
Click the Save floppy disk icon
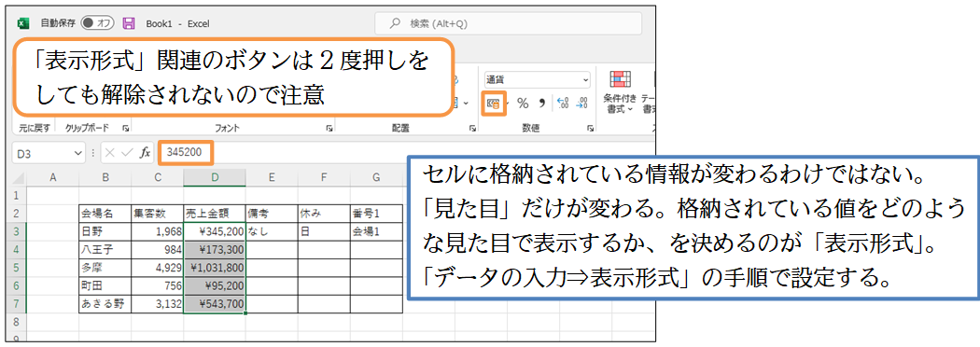pos(129,23)
